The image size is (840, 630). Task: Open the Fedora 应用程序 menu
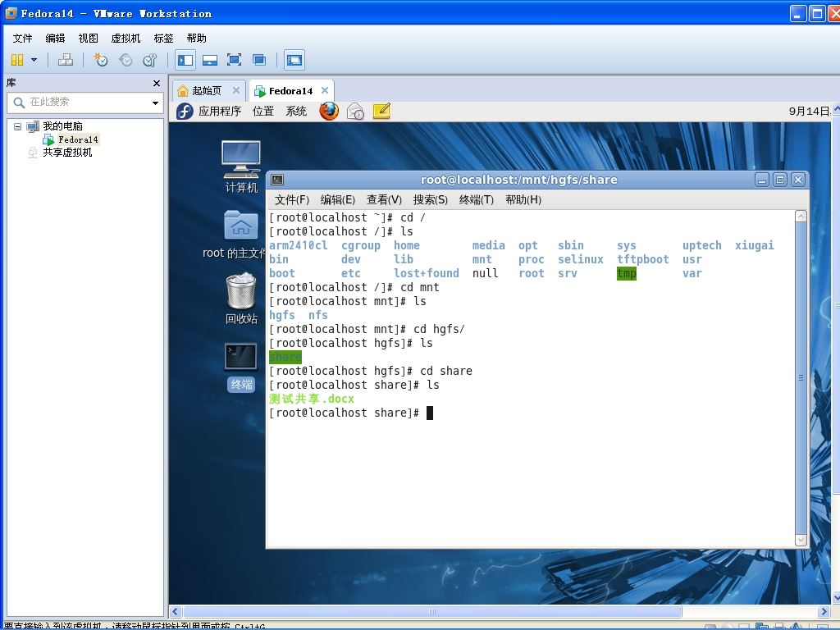[220, 111]
